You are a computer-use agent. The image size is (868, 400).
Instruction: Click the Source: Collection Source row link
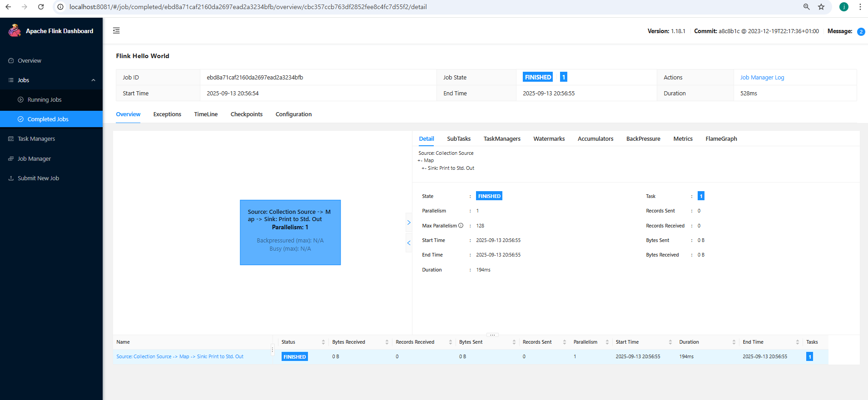pos(180,357)
